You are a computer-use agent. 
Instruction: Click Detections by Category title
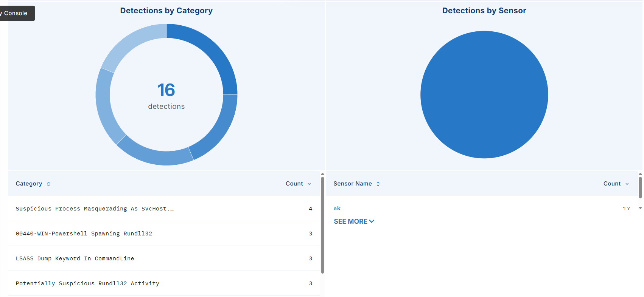coord(166,11)
